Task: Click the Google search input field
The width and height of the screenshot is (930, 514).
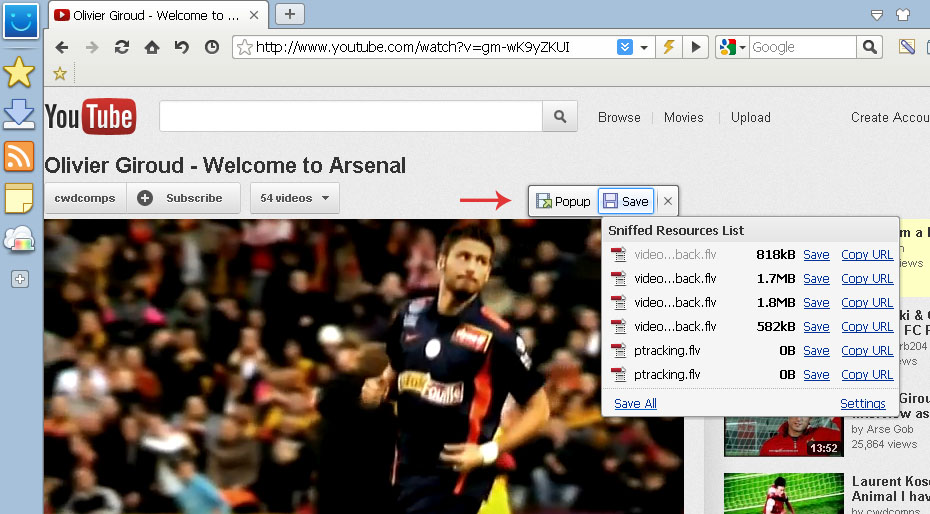Action: coord(803,47)
